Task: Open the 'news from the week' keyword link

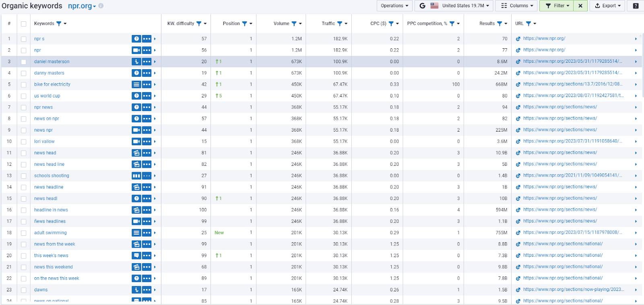Action: (x=55, y=244)
